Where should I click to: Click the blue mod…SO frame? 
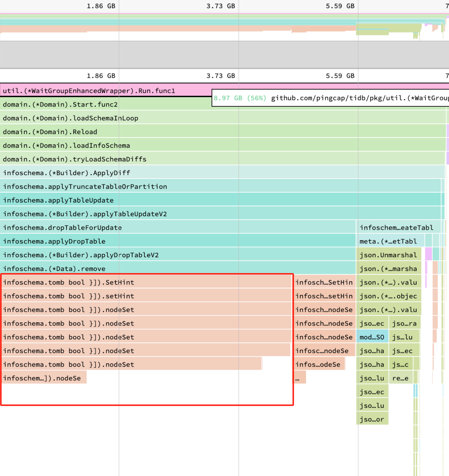tap(372, 337)
